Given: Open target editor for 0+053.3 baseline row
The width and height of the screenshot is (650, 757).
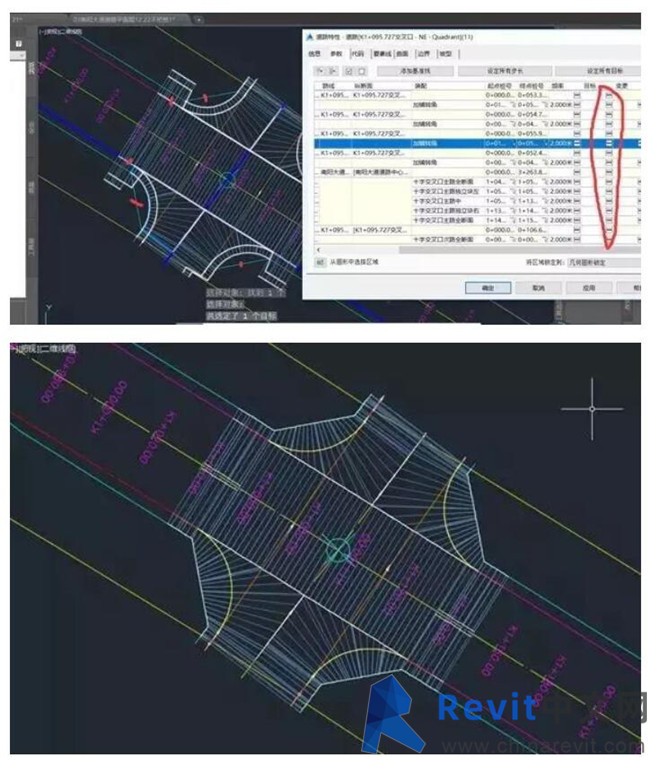Looking at the screenshot, I should [608, 95].
